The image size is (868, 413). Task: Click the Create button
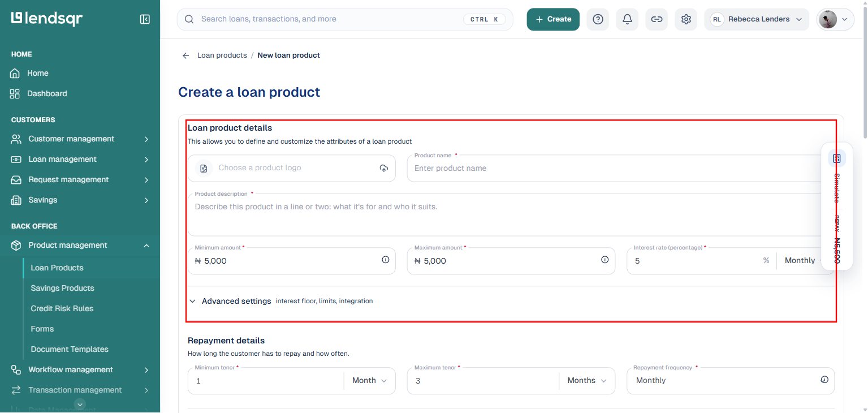(553, 19)
